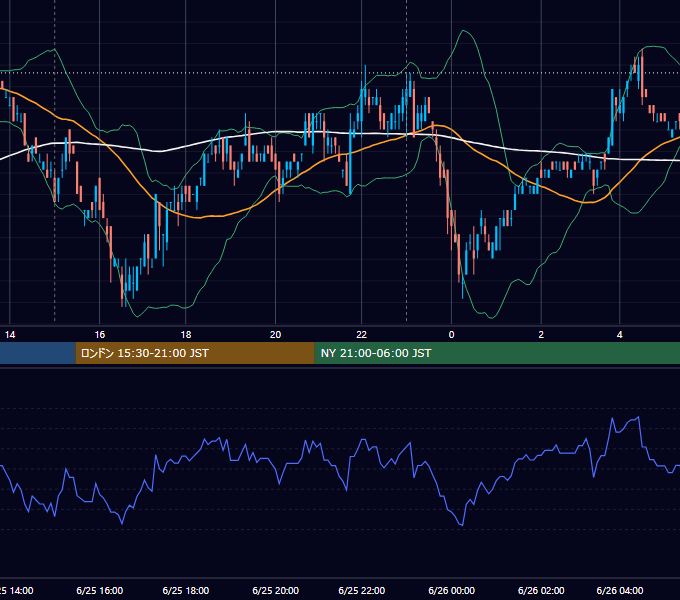The width and height of the screenshot is (680, 600).
Task: Select the 16 hour label on price chart
Action: (x=100, y=335)
